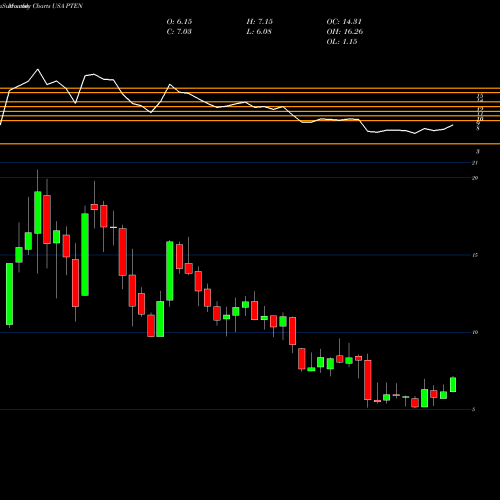Click the OC: 14.31 reading
Image resolution: width=500 pixels, height=500 pixels.
[344, 22]
